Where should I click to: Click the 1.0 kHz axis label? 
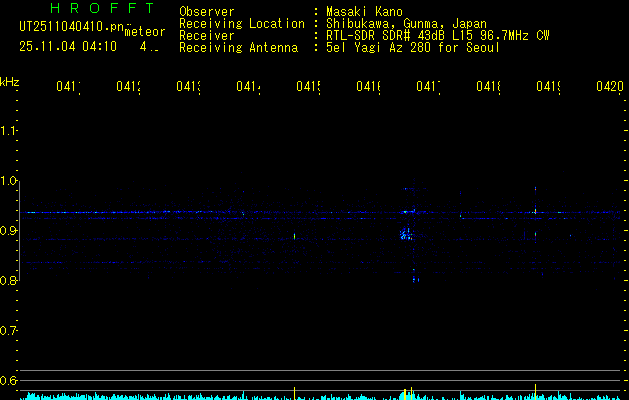8,181
